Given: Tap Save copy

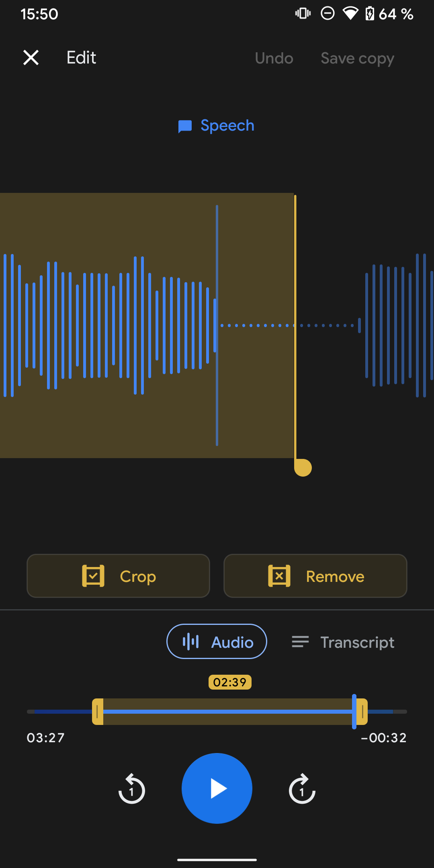Looking at the screenshot, I should tap(357, 58).
